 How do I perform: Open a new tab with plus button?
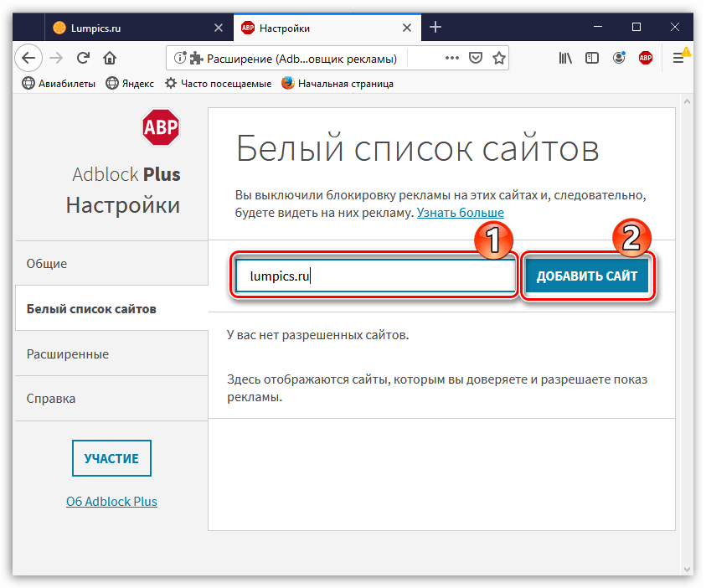pyautogui.click(x=435, y=28)
